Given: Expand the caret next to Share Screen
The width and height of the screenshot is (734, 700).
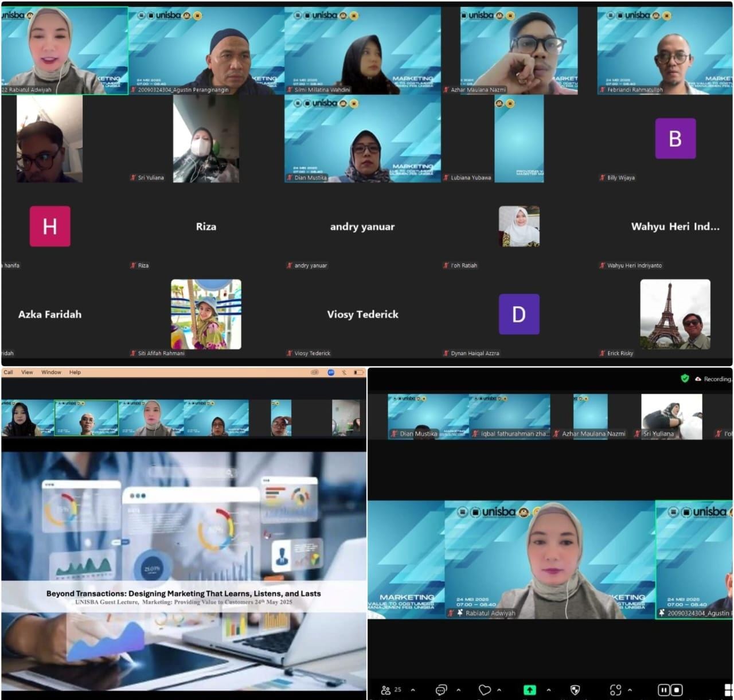Looking at the screenshot, I should (x=549, y=690).
